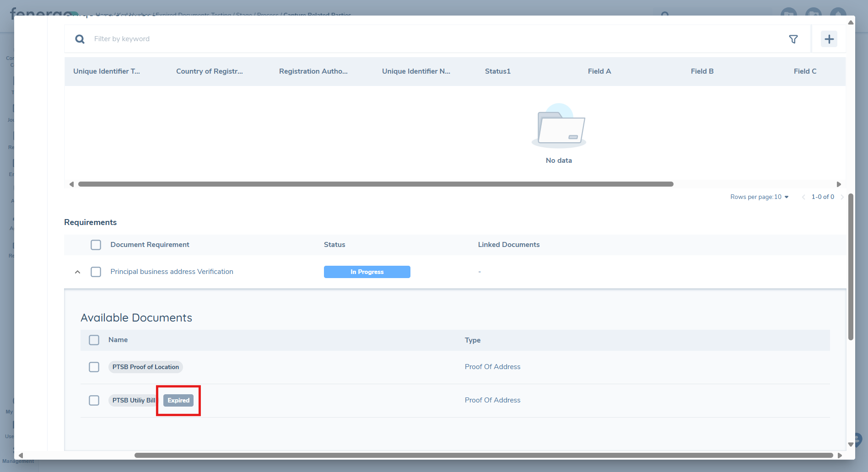Collapse the Principal business address Verification row

pyautogui.click(x=77, y=272)
